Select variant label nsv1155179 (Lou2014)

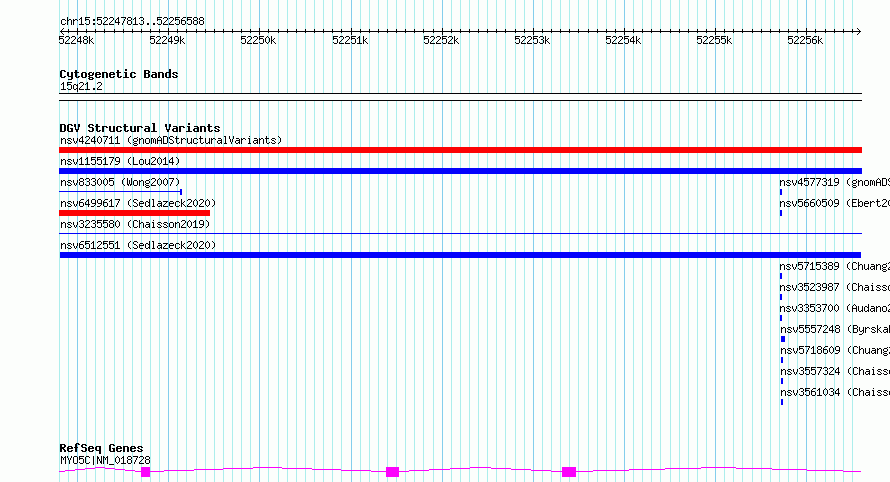pyautogui.click(x=120, y=161)
